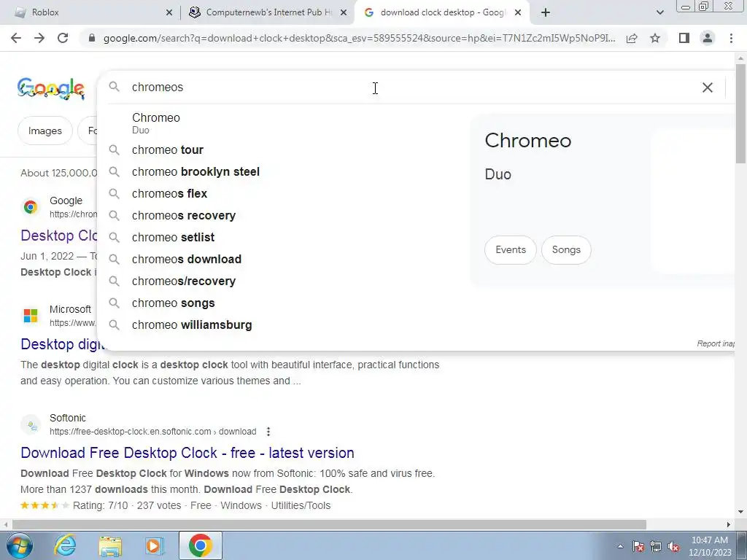Filter results by Images
This screenshot has height=560, width=747.
44,131
